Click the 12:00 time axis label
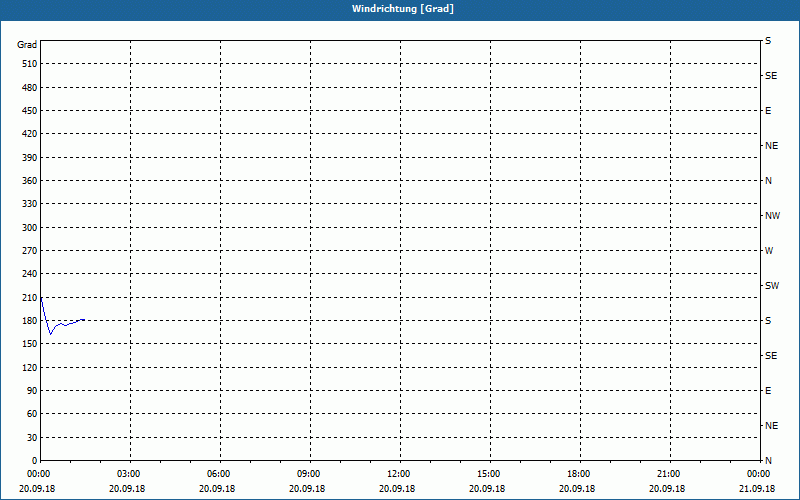This screenshot has height=500, width=800. (398, 474)
